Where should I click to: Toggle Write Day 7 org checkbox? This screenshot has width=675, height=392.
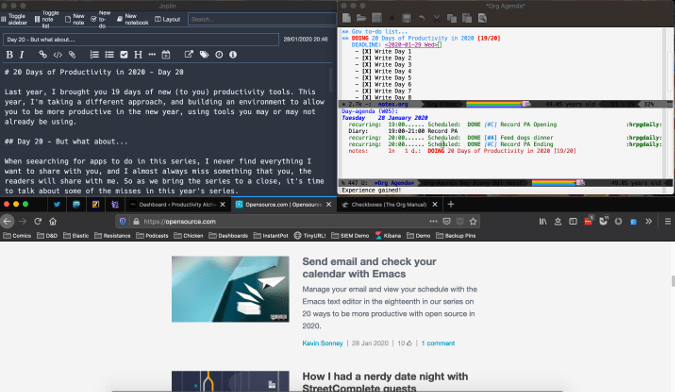coord(367,91)
